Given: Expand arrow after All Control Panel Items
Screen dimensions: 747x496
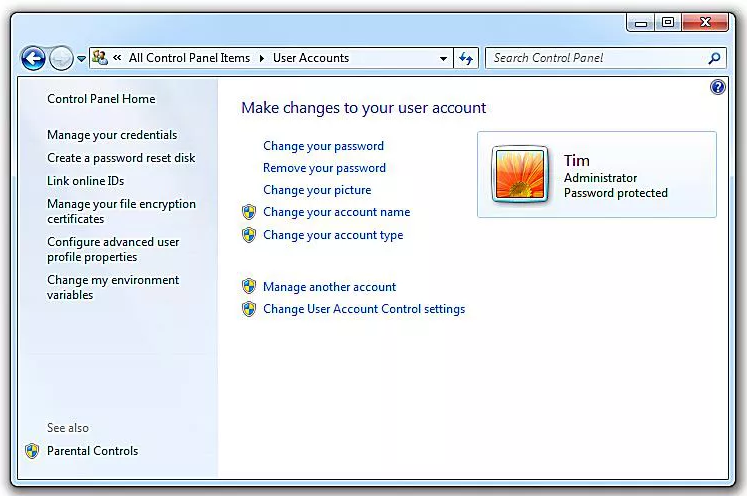Looking at the screenshot, I should point(262,58).
